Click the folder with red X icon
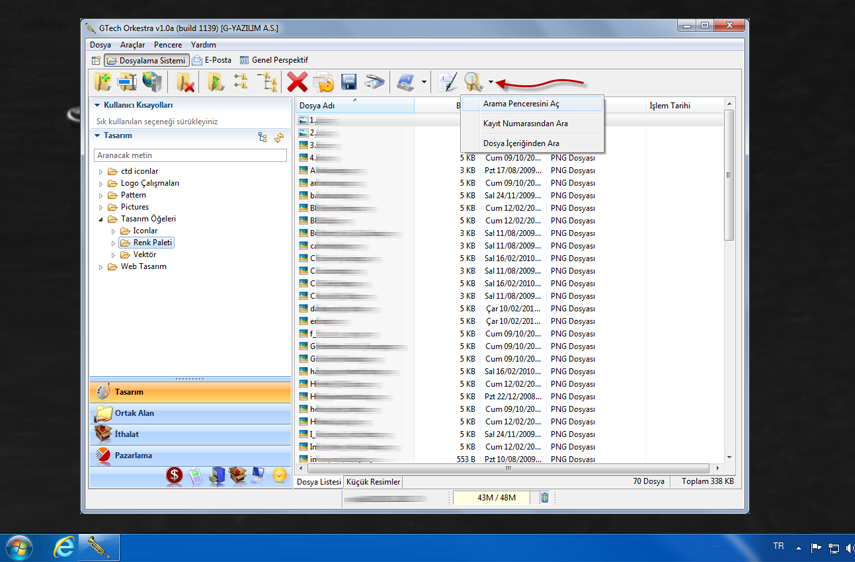Screen dimensions: 855x562 [185, 82]
